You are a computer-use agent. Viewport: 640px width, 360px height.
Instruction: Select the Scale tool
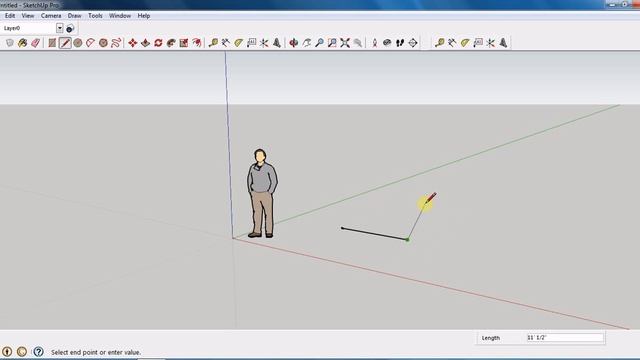tap(184, 42)
